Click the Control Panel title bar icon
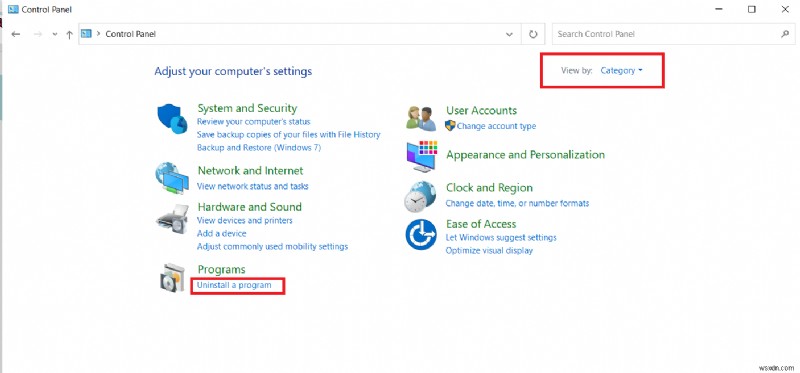Image resolution: width=800 pixels, height=373 pixels. [x=13, y=9]
